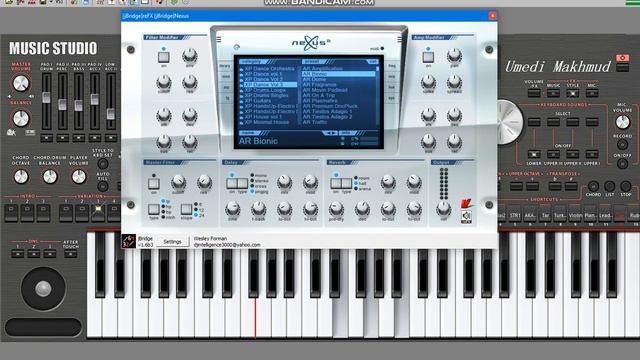Viewport: 640px width, 360px height.
Task: Enable the Master Filter on button
Action: click(153, 184)
